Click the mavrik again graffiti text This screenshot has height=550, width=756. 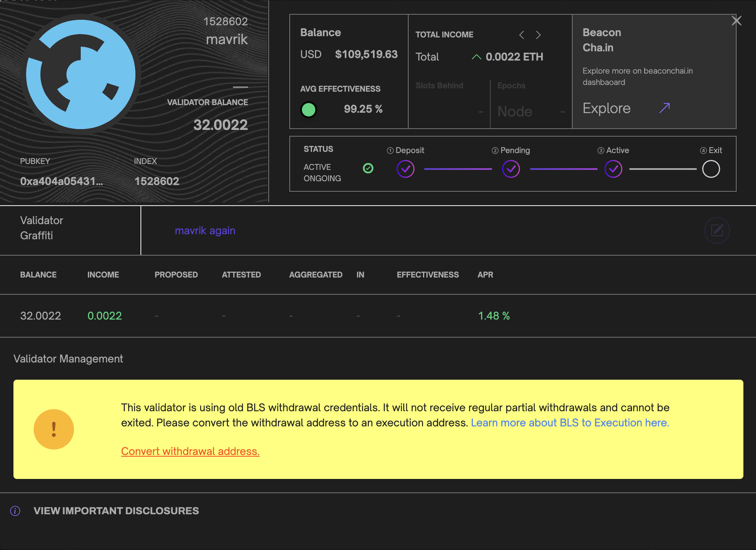(205, 230)
